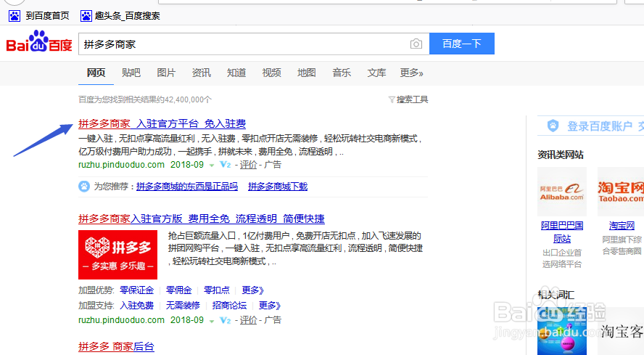
Task: Open the 零扣点 link
Action: pyautogui.click(x=217, y=290)
